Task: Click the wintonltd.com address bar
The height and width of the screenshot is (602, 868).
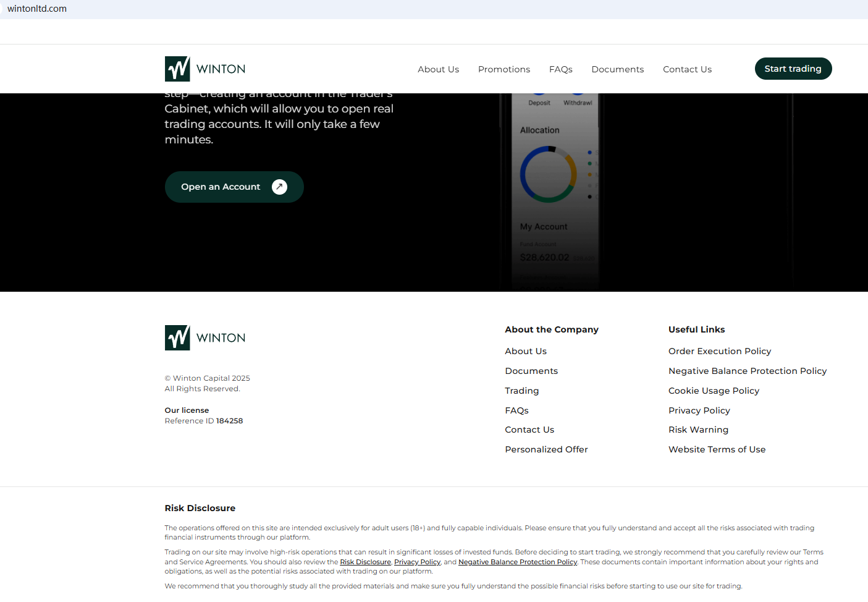Action: coord(37,9)
